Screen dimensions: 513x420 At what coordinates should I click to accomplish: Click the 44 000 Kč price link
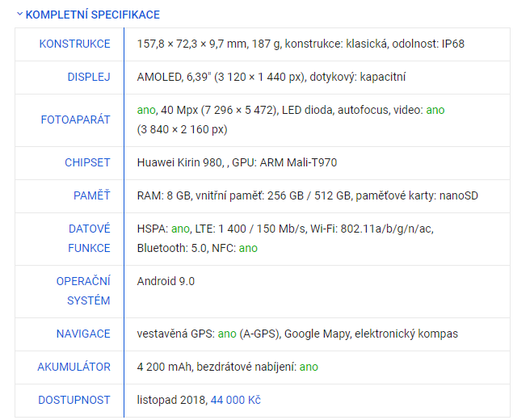235,400
